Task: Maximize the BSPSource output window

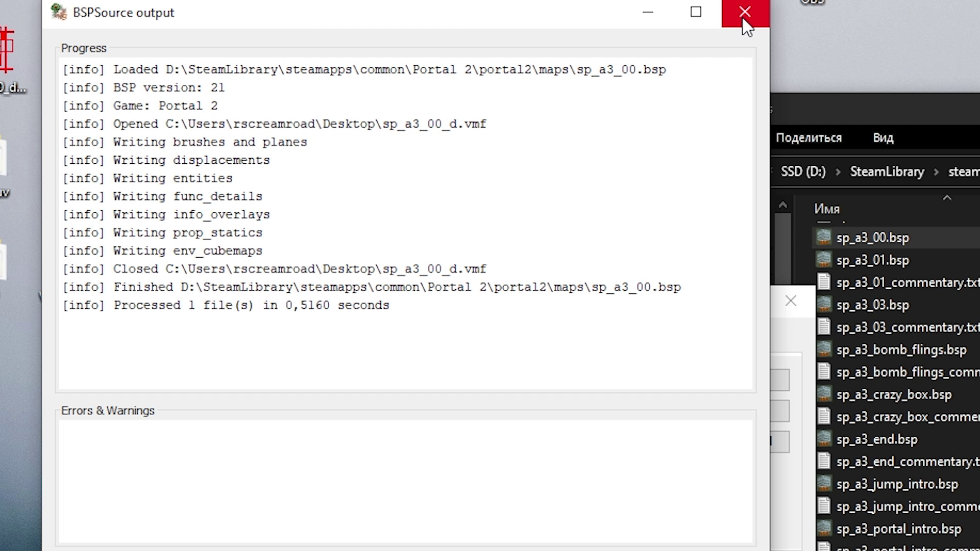Action: coord(696,12)
